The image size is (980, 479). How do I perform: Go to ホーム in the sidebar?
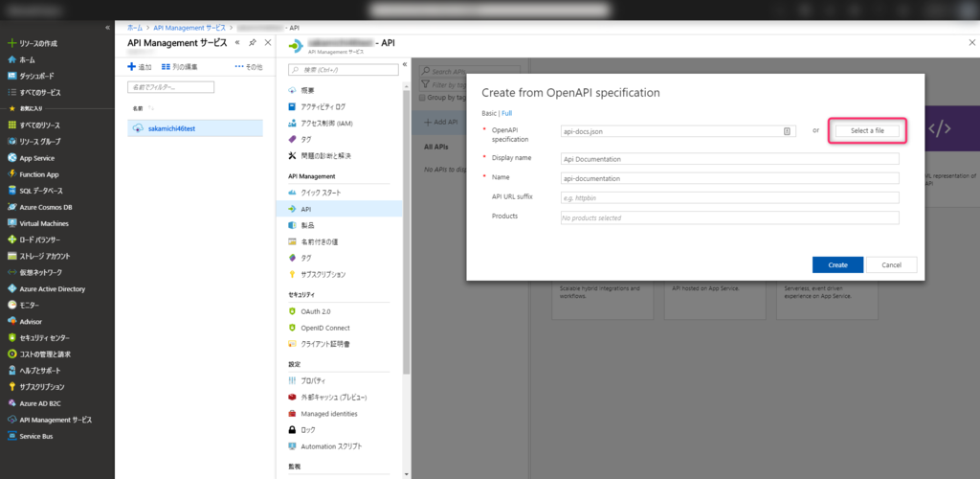21,59
